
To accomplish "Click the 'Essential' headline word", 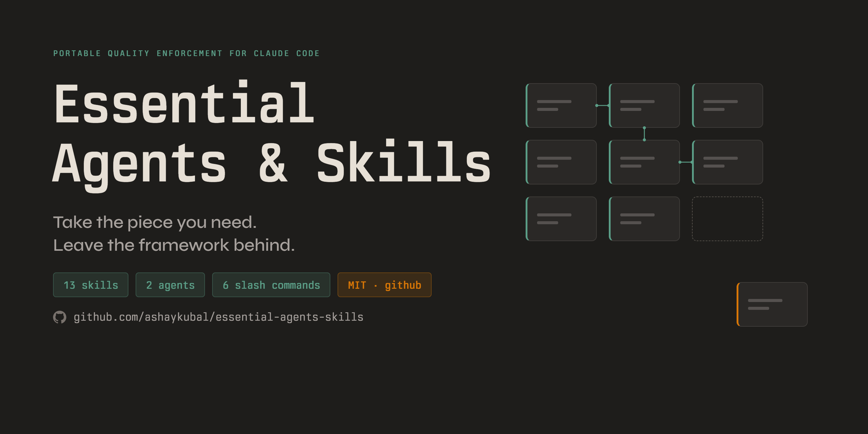I will coord(184,102).
